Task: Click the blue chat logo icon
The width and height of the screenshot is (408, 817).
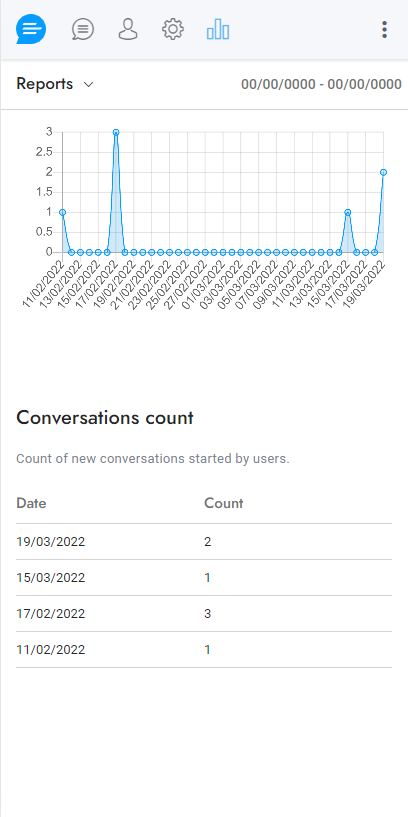Action: 31,29
